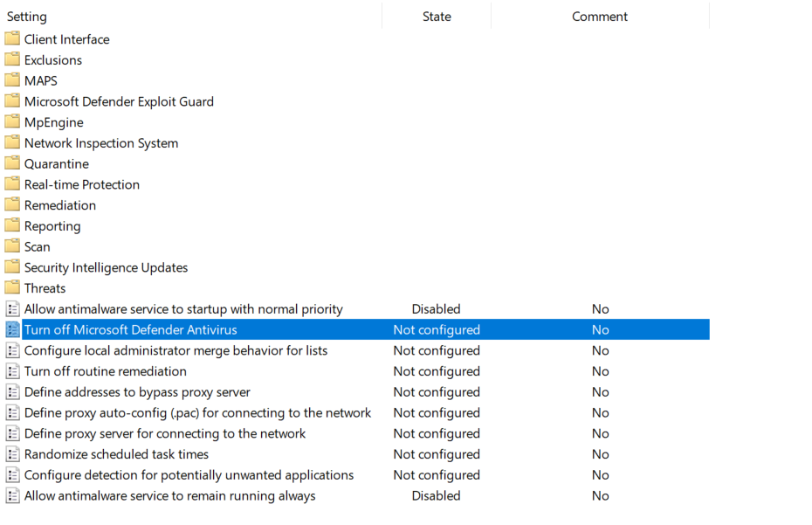Open the MpEngine folder
This screenshot has height=525, width=812.
pos(13,122)
